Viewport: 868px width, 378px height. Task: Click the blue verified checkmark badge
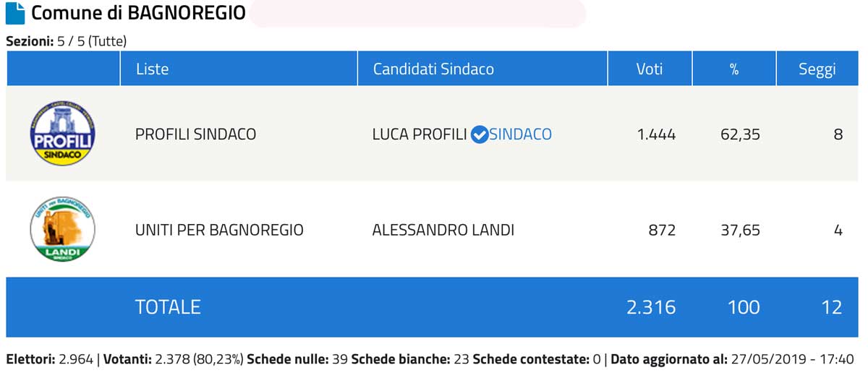click(x=479, y=134)
